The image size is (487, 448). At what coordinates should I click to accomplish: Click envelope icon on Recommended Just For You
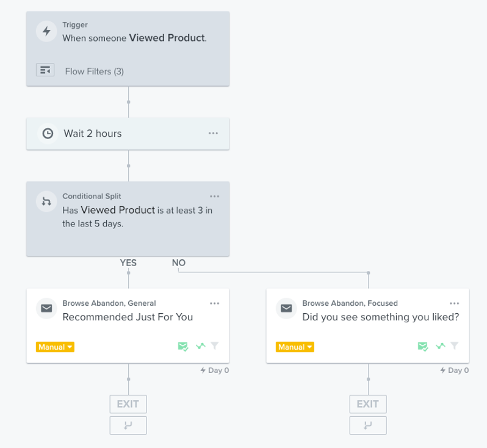46,309
